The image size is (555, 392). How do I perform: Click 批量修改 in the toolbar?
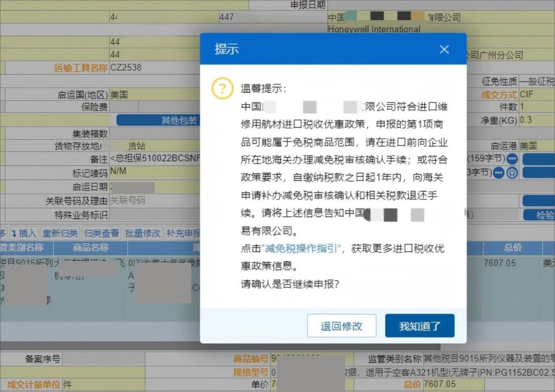pyautogui.click(x=143, y=233)
